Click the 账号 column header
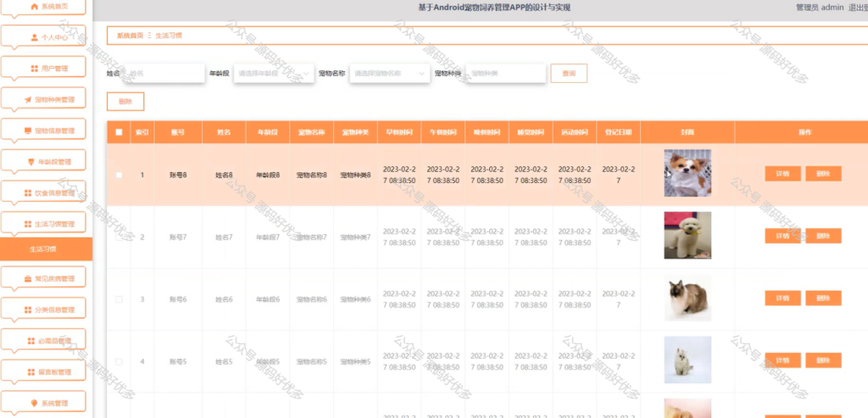Viewport: 868px width, 418px height. click(178, 133)
